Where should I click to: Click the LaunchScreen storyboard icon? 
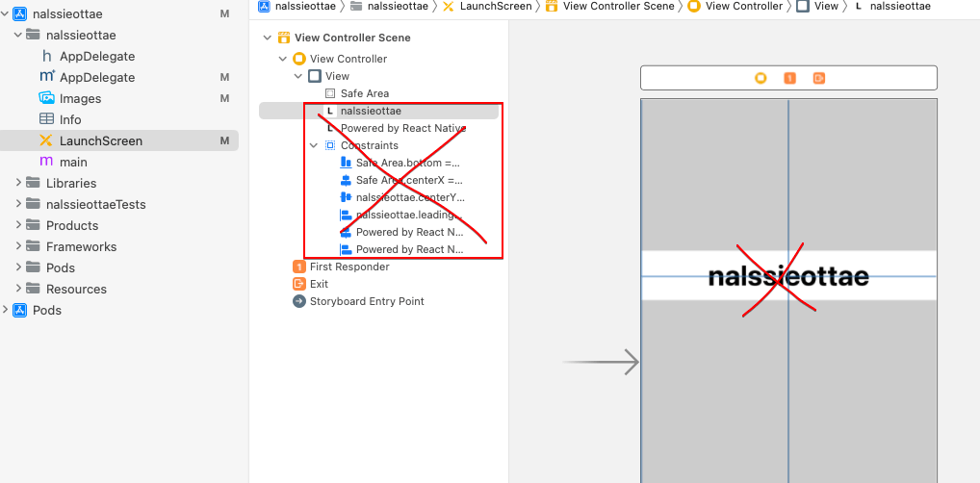pyautogui.click(x=46, y=140)
